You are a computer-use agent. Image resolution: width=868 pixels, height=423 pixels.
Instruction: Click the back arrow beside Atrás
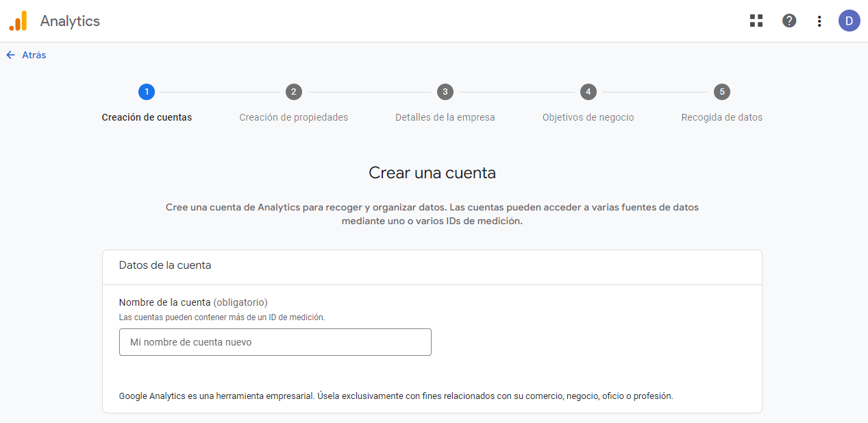pyautogui.click(x=10, y=54)
